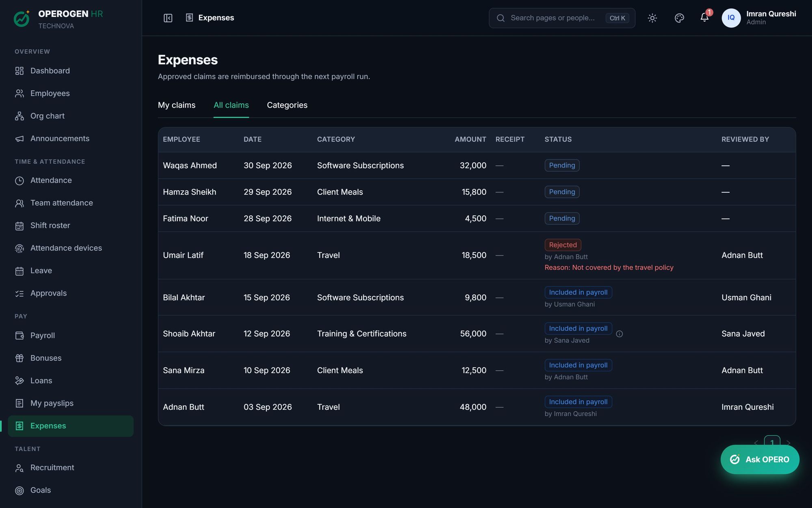The image size is (812, 508).
Task: Collapse the sidebar using the panel icon
Action: pyautogui.click(x=168, y=18)
